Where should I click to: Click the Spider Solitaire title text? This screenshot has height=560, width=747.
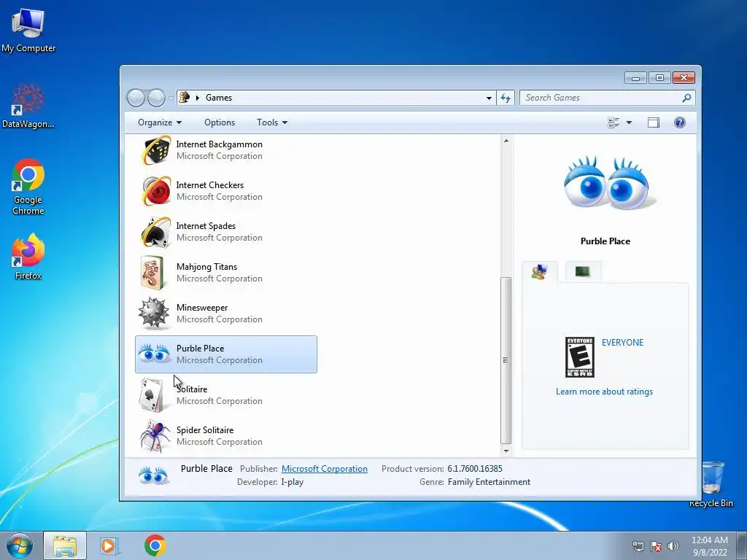coord(205,430)
